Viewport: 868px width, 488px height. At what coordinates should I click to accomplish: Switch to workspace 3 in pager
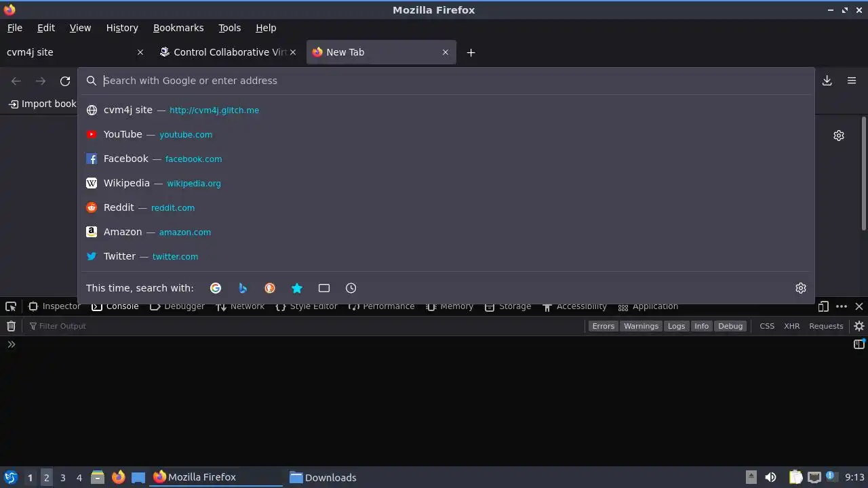(x=62, y=477)
